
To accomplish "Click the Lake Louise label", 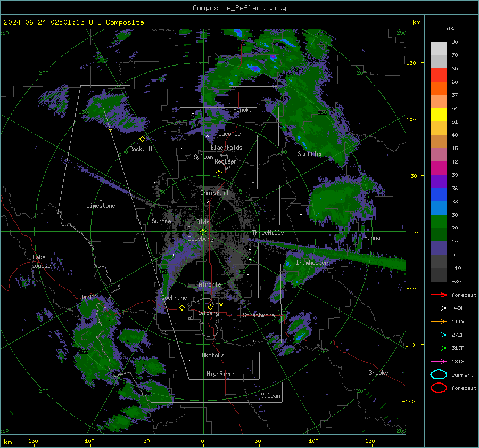I will click(42, 262).
